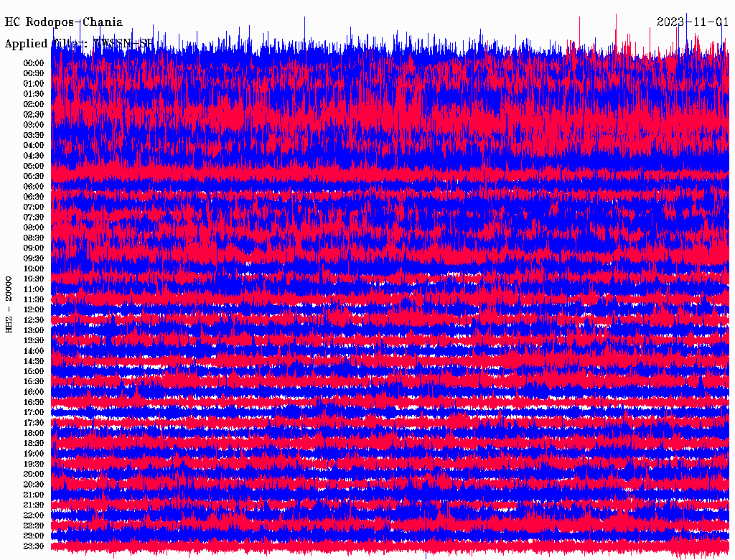The height and width of the screenshot is (560, 735).
Task: Select the 14:00 time label
Action: tap(33, 351)
